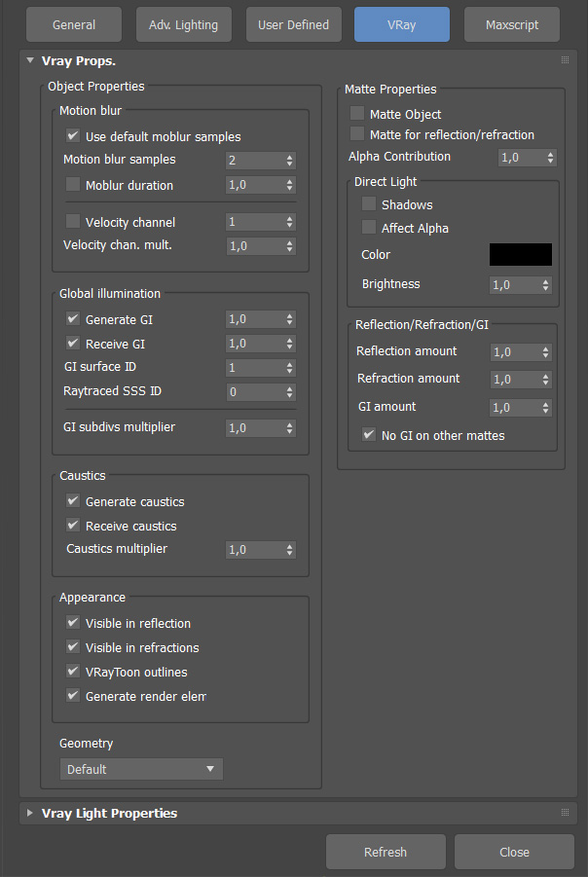Screen dimensions: 588x877
Task: Click the Receive GI spinner arrows
Action: coord(289,344)
